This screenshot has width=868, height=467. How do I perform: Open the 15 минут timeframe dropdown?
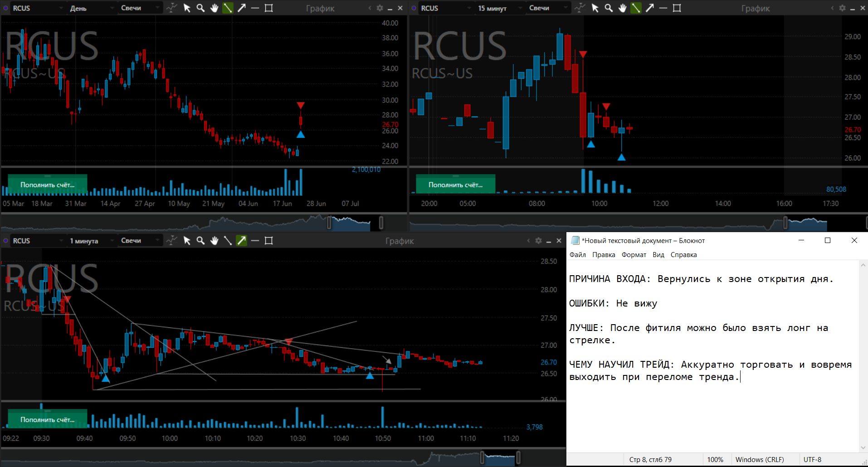point(500,8)
